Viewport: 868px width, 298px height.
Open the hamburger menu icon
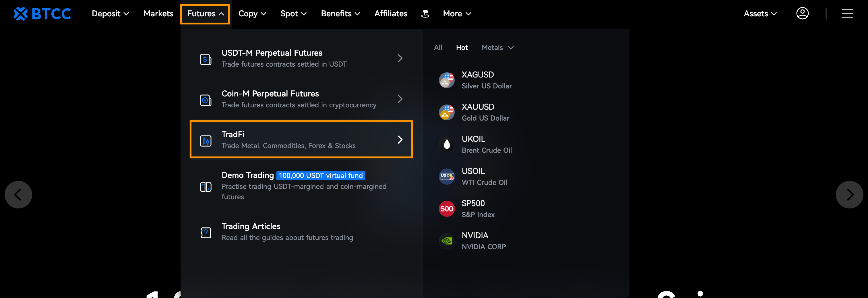click(847, 14)
